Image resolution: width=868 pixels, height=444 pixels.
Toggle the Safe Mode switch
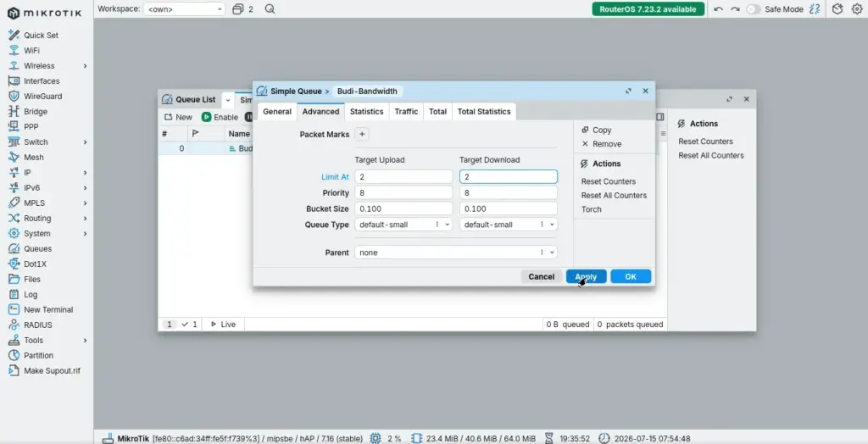point(753,8)
